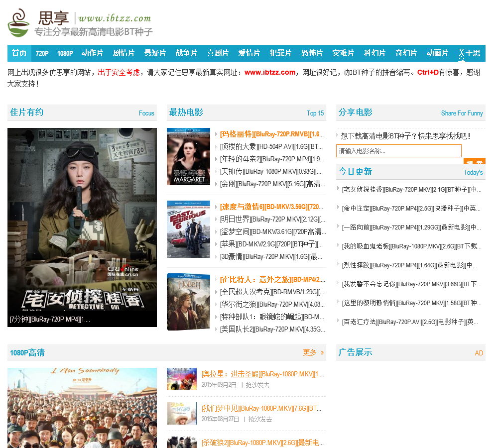Click 更多 in the 1080P高清 section
Viewport: 493px width, 448px height.
point(313,352)
